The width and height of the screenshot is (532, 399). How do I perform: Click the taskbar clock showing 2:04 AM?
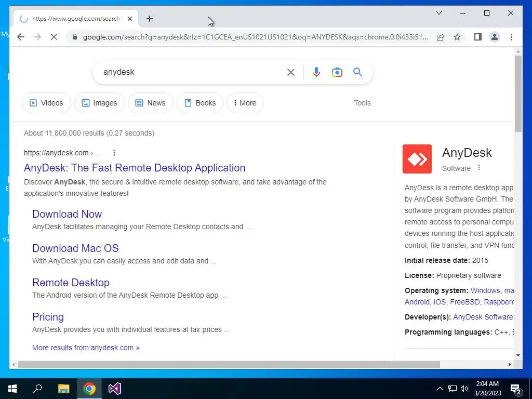[x=487, y=389]
